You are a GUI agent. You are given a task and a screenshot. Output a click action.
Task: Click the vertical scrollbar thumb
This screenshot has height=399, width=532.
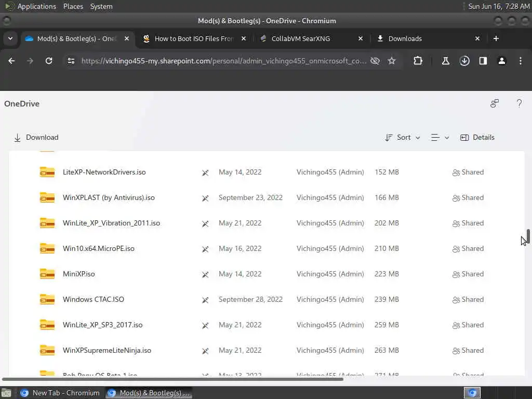pos(528,236)
